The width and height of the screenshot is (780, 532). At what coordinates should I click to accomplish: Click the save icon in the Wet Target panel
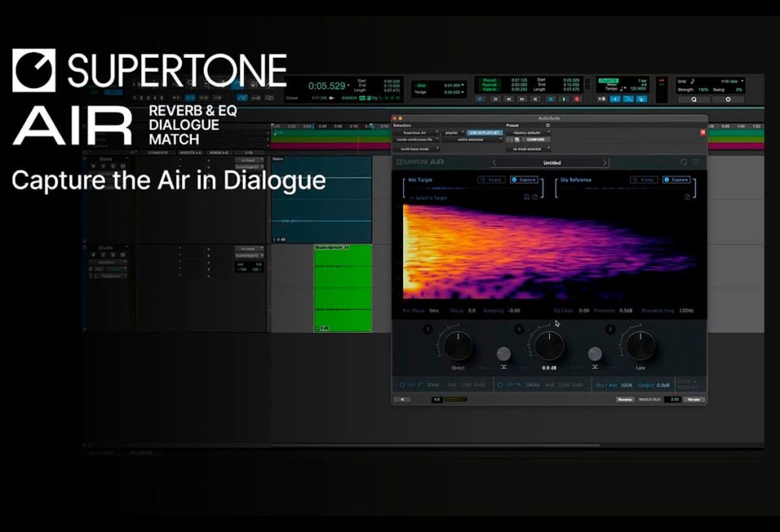point(526,197)
